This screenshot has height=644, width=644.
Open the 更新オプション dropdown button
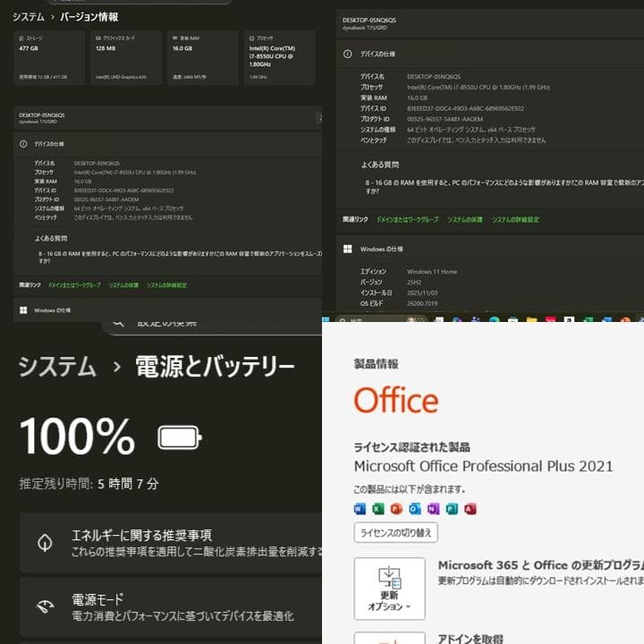pyautogui.click(x=389, y=589)
